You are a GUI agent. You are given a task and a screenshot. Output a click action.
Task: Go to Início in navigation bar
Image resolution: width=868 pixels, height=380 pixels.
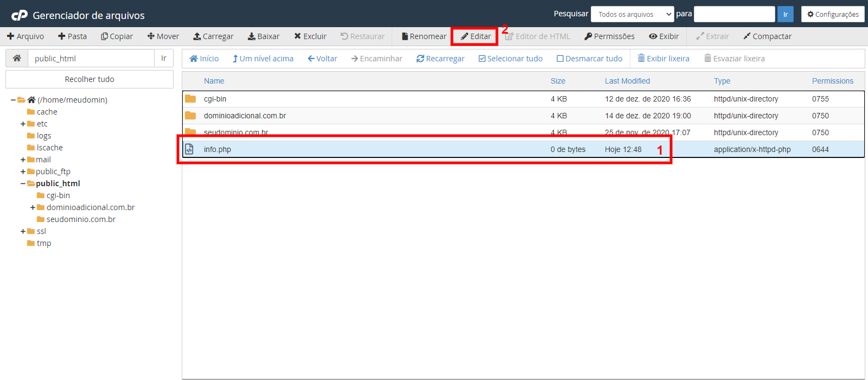point(204,59)
